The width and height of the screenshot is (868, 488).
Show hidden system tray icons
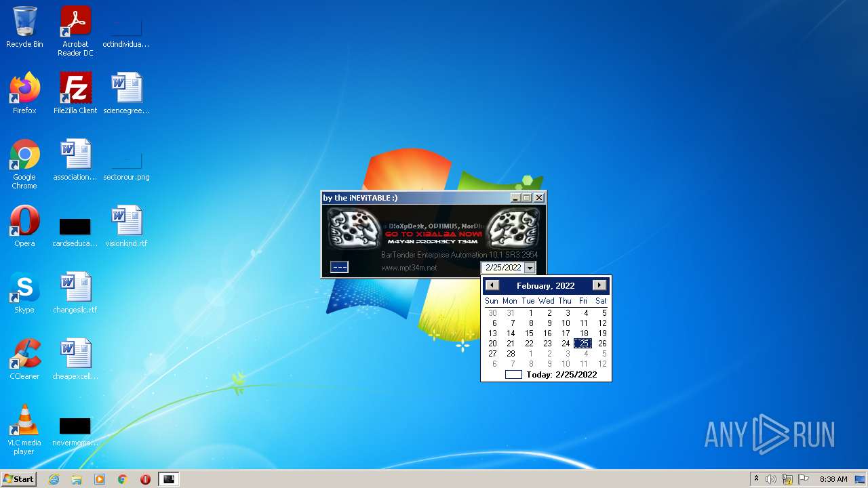tap(756, 479)
